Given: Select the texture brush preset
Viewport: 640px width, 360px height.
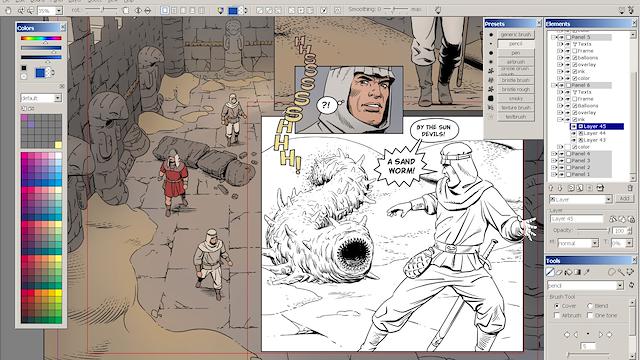Looking at the screenshot, I should click(x=516, y=108).
